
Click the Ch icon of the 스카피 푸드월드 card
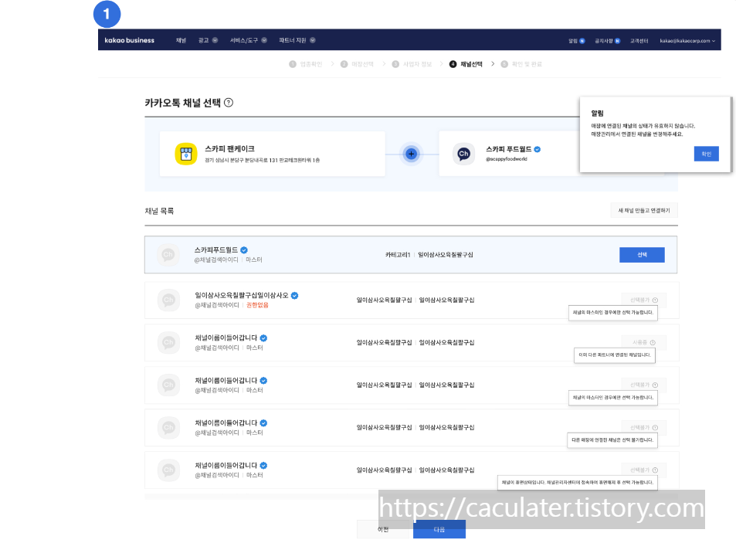(x=463, y=154)
